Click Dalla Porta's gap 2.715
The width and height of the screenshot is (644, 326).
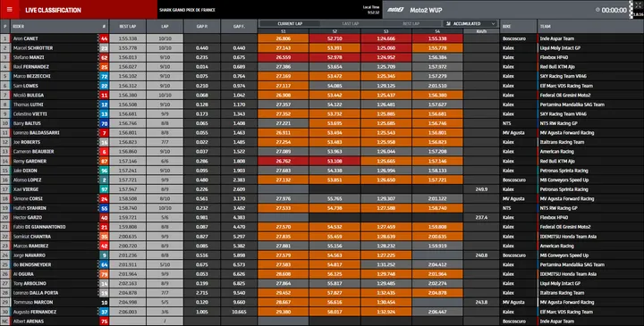201,293
